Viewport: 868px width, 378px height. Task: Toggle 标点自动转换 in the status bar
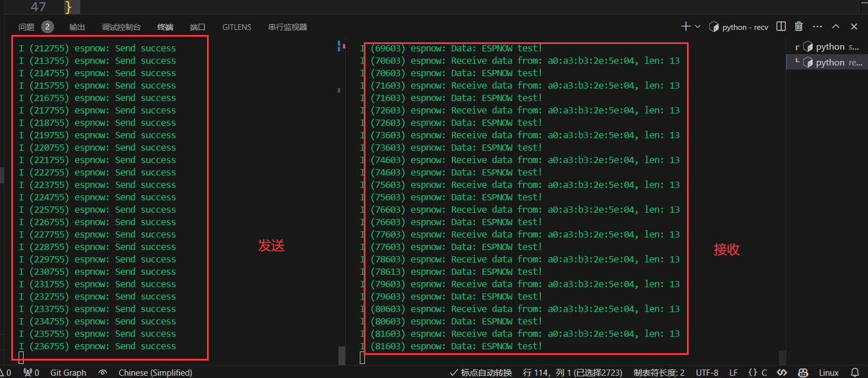click(x=481, y=372)
